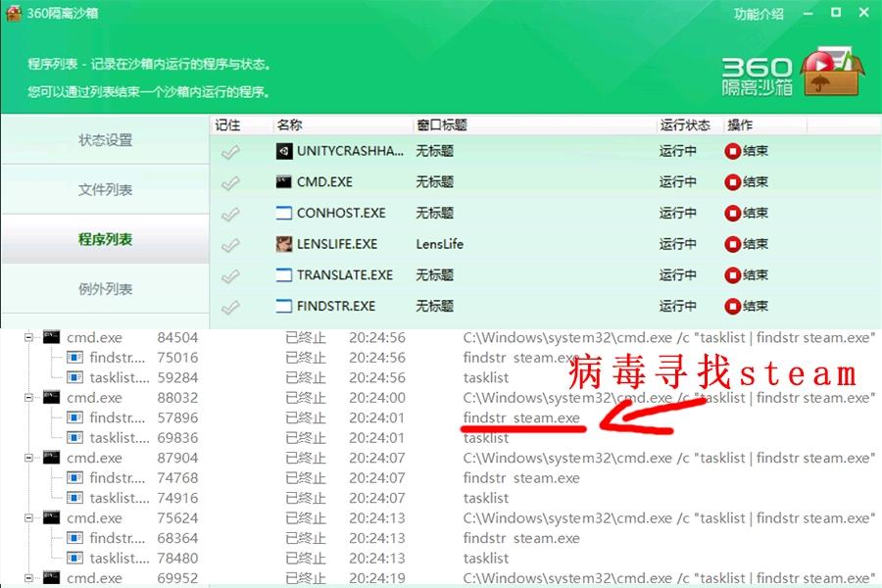Click the TRANSLATE.EXE window icon

coord(284,274)
